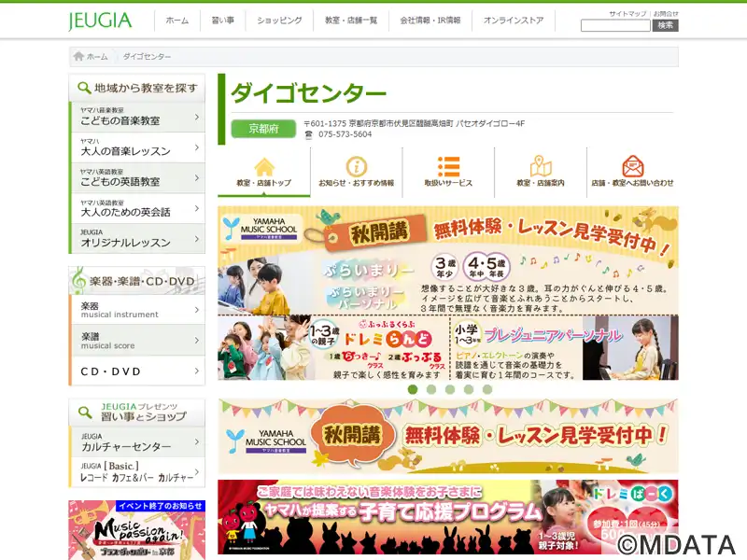Viewport: 747px width, 560px height.
Task: Click the home icon in the breadcrumb
Action: [78, 56]
